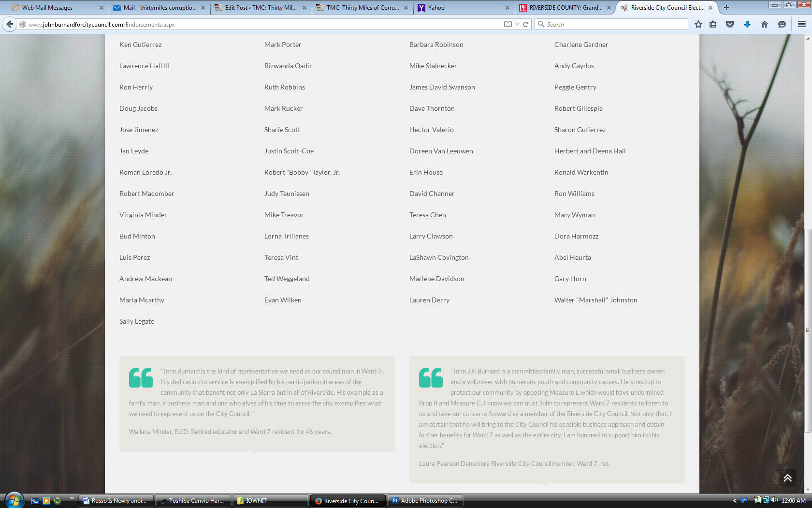The image size is (812, 508).
Task: Show hidden quick launch icons chevron
Action: (72, 498)
